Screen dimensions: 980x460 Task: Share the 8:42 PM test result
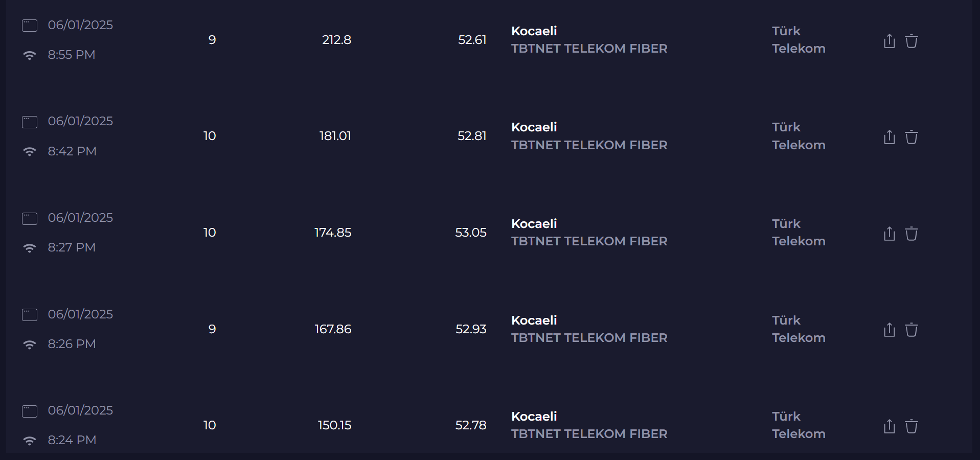pos(889,137)
